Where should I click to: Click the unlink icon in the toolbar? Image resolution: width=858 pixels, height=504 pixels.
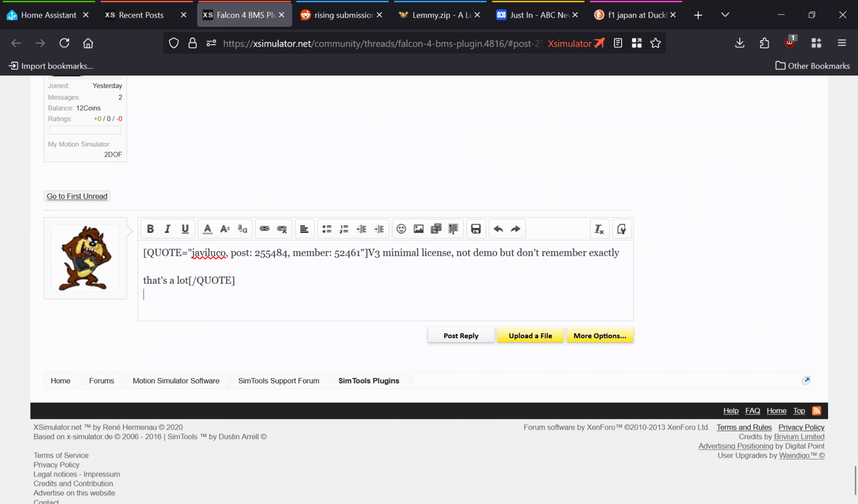pos(282,229)
